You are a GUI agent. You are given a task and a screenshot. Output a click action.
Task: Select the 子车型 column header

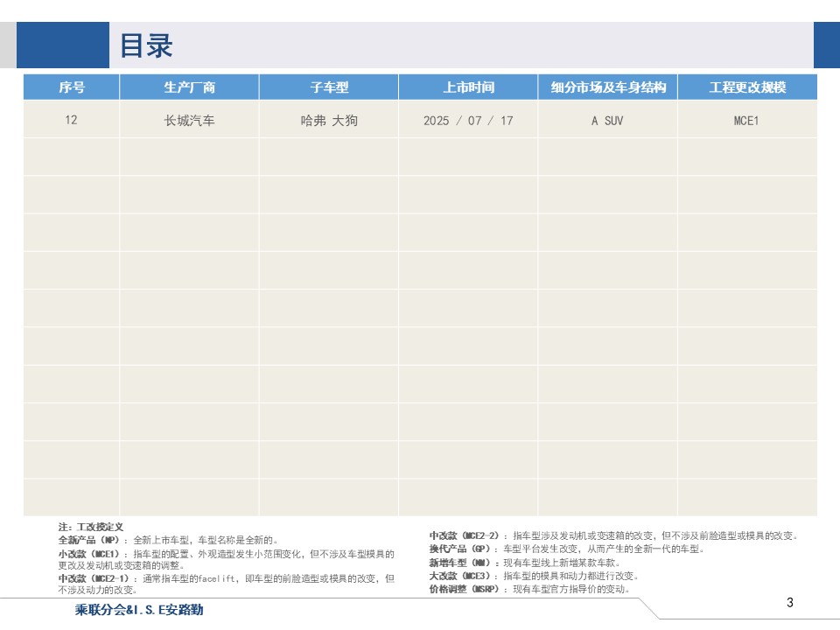point(329,87)
